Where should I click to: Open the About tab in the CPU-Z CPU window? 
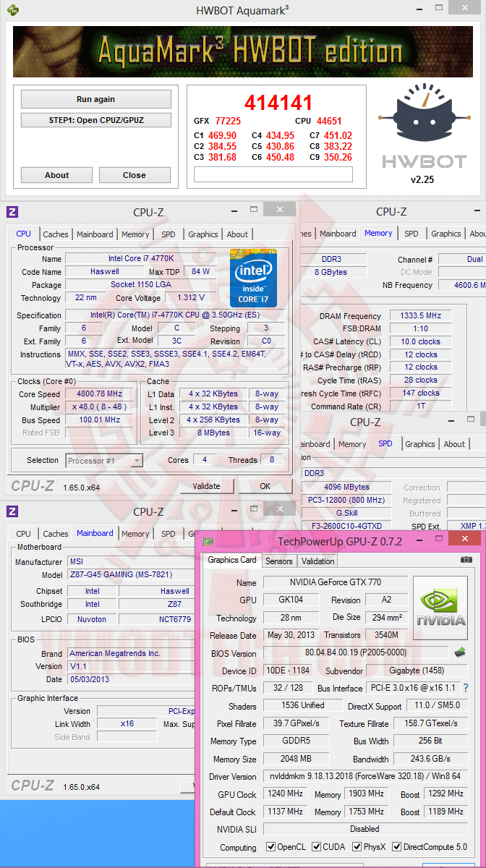pyautogui.click(x=237, y=234)
